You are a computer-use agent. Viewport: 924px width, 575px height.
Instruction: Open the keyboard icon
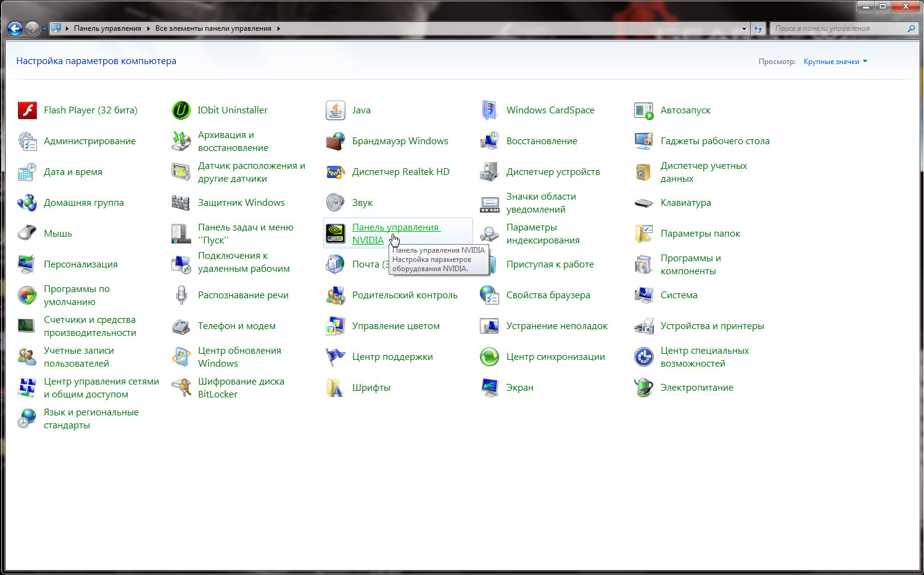coord(644,203)
